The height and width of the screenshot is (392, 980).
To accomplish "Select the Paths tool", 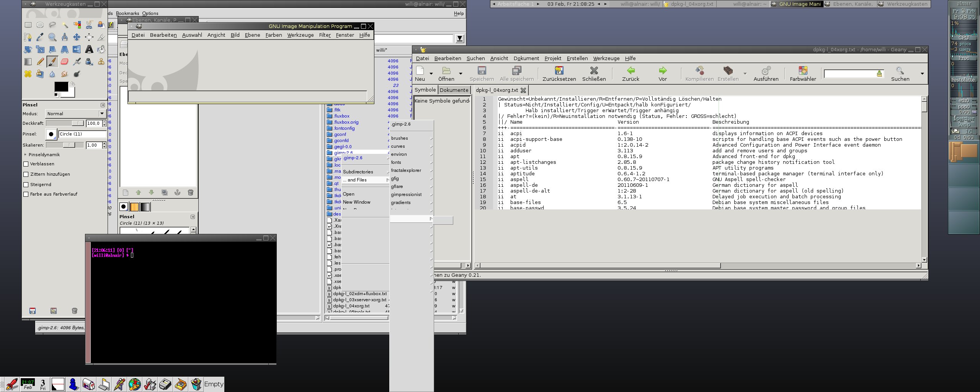I will click(28, 37).
